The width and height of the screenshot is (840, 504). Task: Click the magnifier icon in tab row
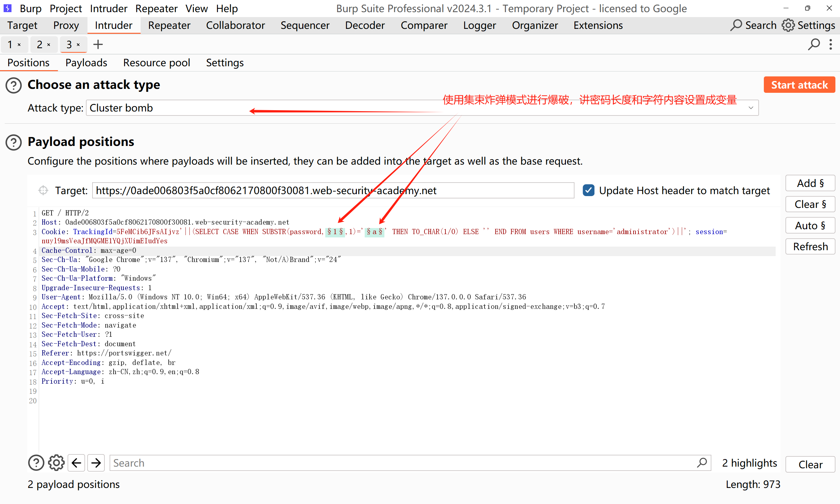(813, 45)
